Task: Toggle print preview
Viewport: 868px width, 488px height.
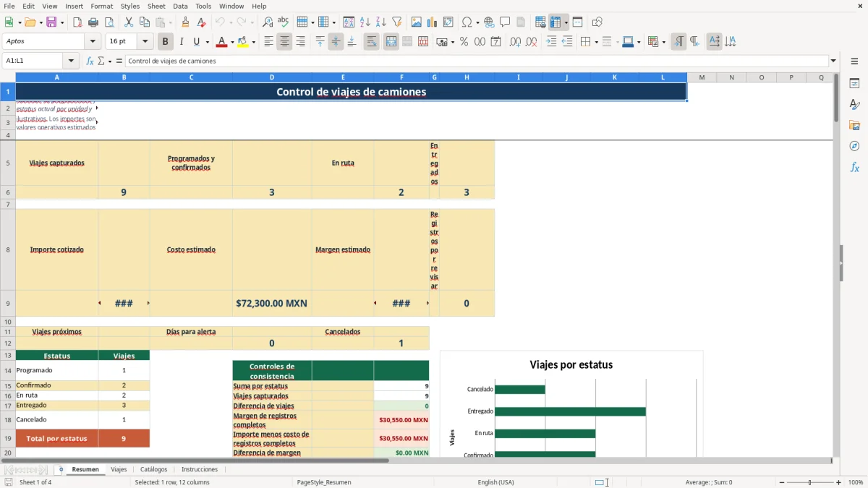Action: 110,22
